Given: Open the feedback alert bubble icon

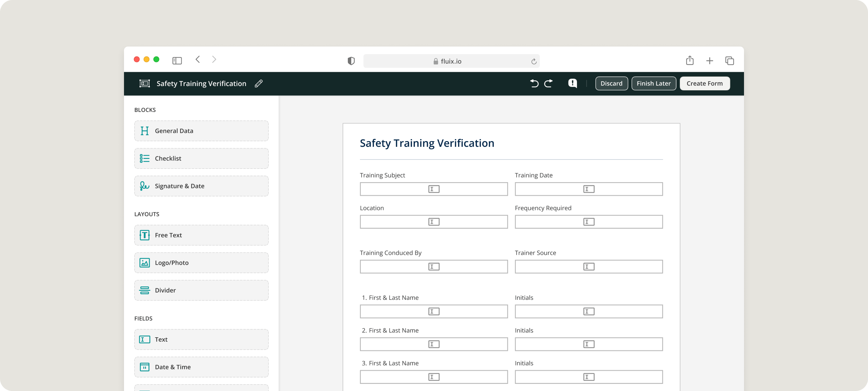Looking at the screenshot, I should (x=573, y=83).
